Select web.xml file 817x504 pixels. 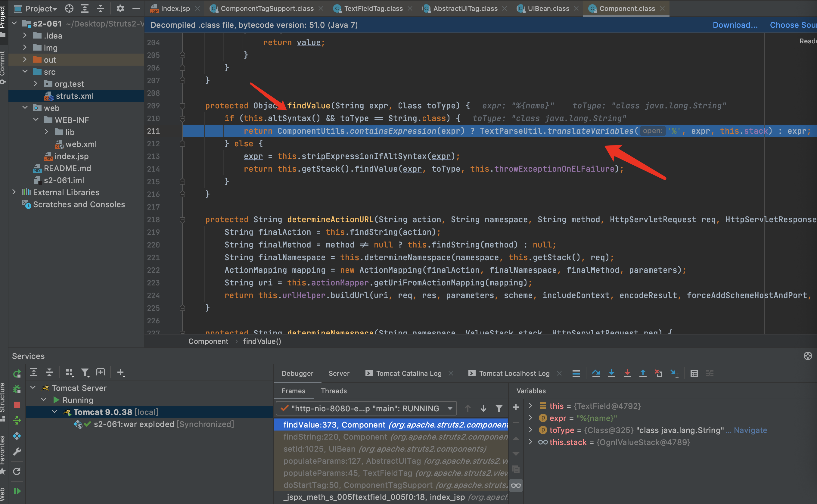pyautogui.click(x=81, y=144)
